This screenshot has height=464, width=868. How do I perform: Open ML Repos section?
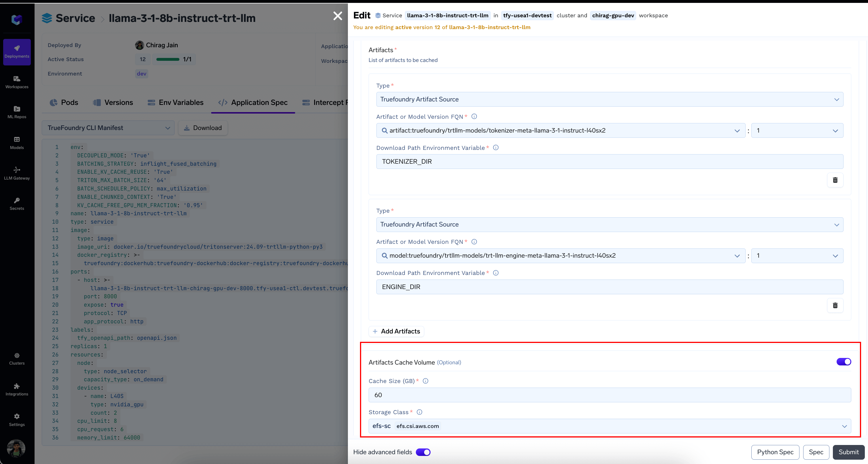pyautogui.click(x=17, y=112)
